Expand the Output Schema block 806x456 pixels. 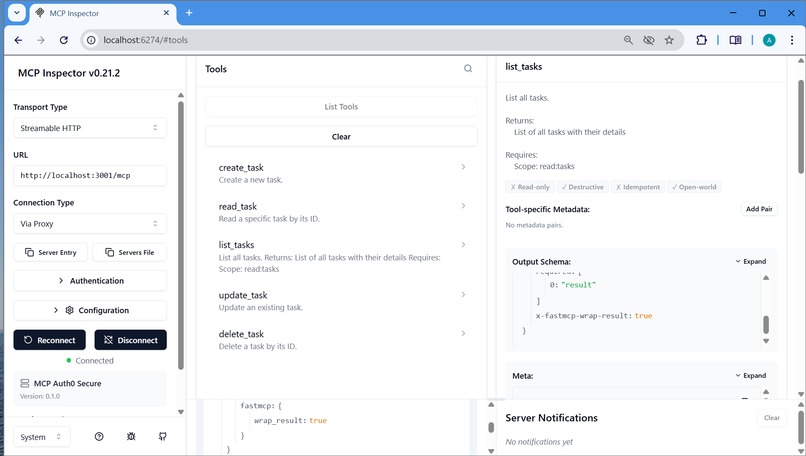point(750,262)
